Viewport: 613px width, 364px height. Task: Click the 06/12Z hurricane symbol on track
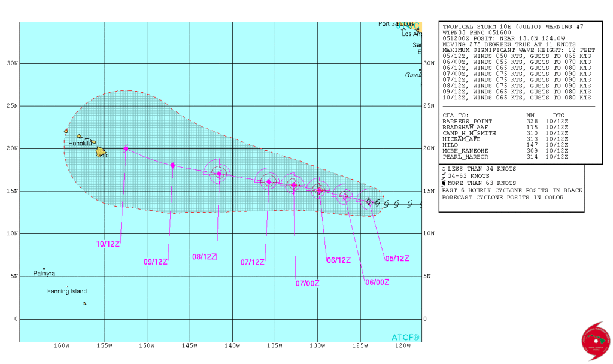click(x=320, y=190)
